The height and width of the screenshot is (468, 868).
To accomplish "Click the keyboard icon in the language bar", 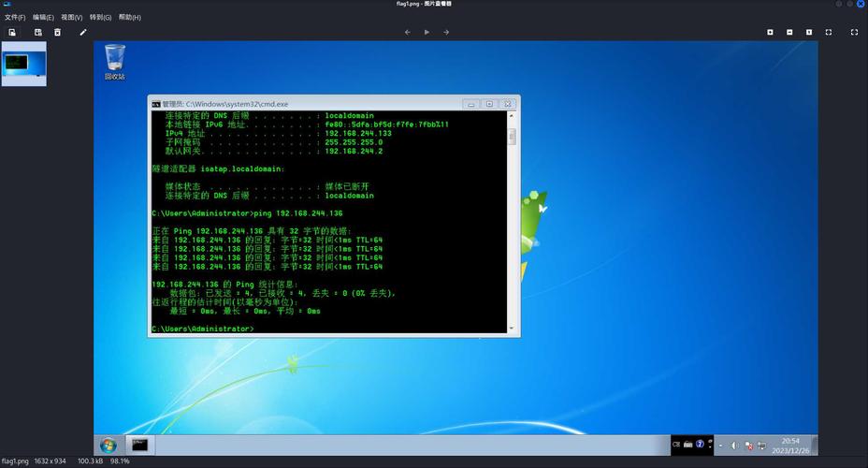I will point(687,445).
